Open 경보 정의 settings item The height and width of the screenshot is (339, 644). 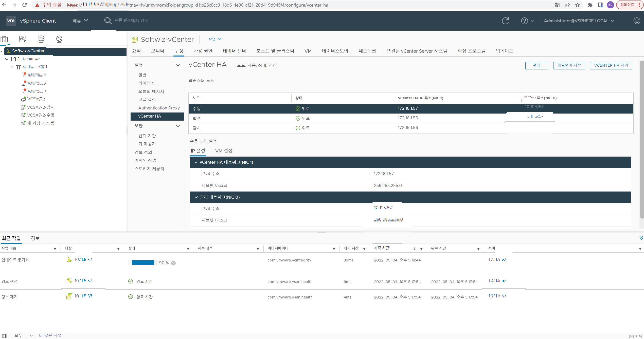tap(143, 152)
